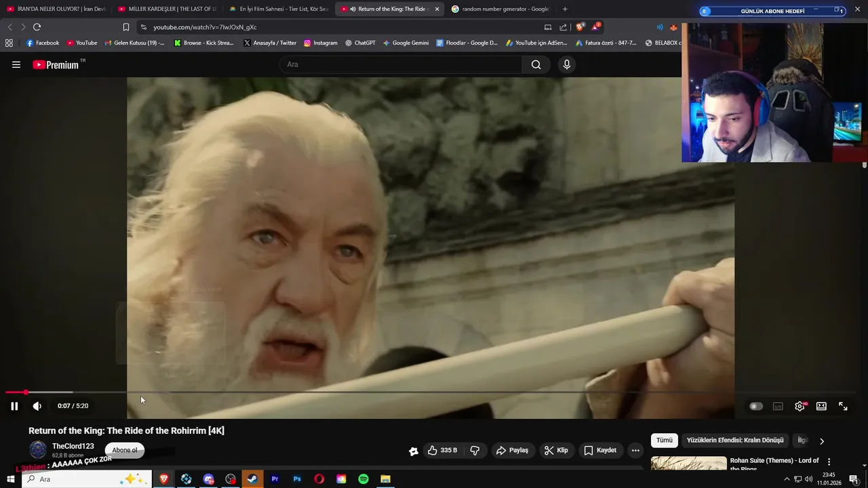This screenshot has height=488, width=868.
Task: Like the video (335 B)
Action: pyautogui.click(x=441, y=450)
